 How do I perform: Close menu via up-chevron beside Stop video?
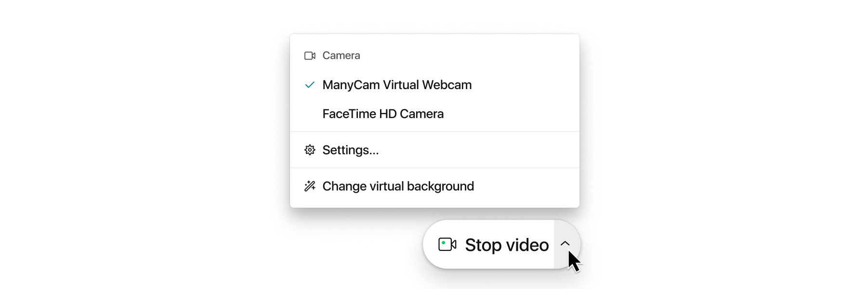click(x=565, y=243)
